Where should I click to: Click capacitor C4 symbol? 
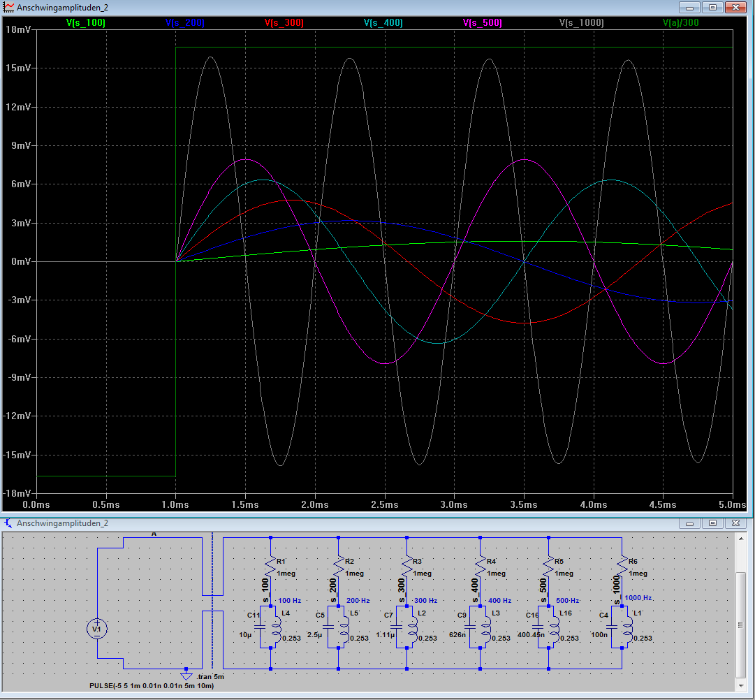(612, 627)
